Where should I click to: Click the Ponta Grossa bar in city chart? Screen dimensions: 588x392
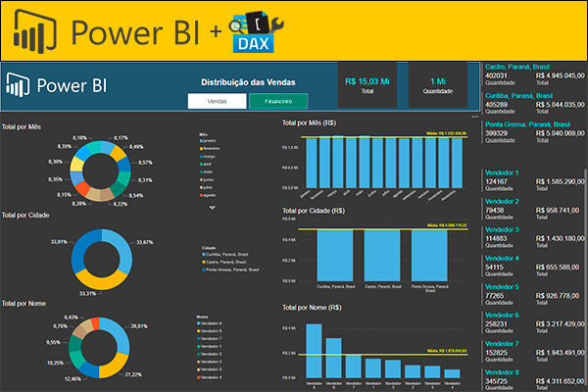tap(429, 256)
